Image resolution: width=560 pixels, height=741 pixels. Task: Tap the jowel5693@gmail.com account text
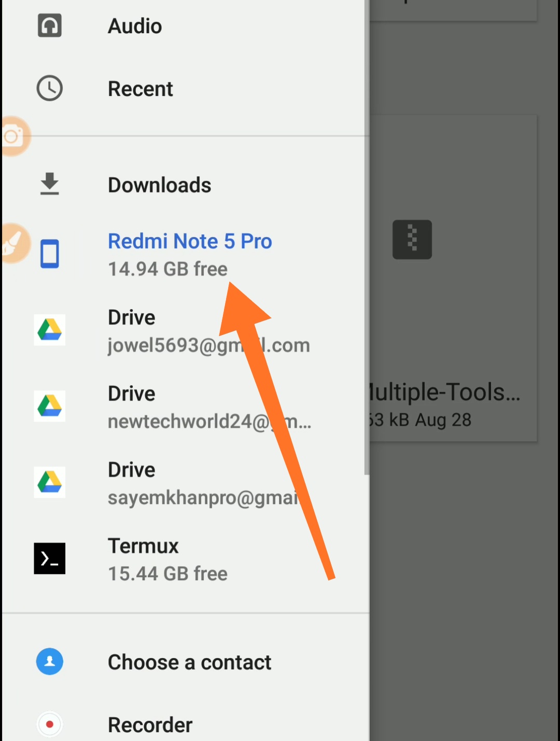208,345
